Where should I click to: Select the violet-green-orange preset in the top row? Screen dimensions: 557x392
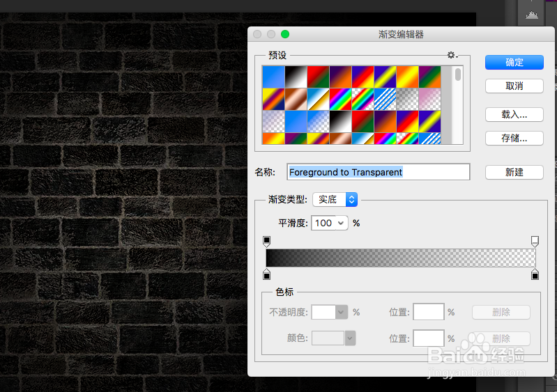click(x=430, y=77)
